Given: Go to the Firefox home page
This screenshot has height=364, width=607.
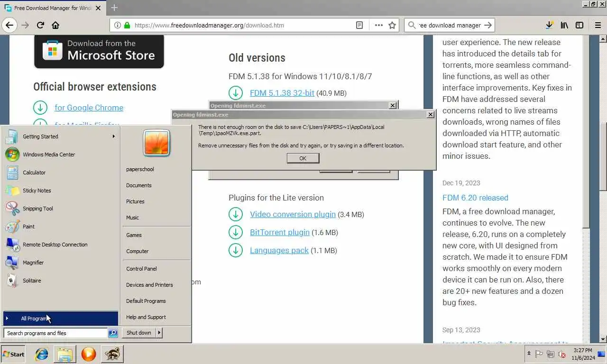Looking at the screenshot, I should click(55, 25).
